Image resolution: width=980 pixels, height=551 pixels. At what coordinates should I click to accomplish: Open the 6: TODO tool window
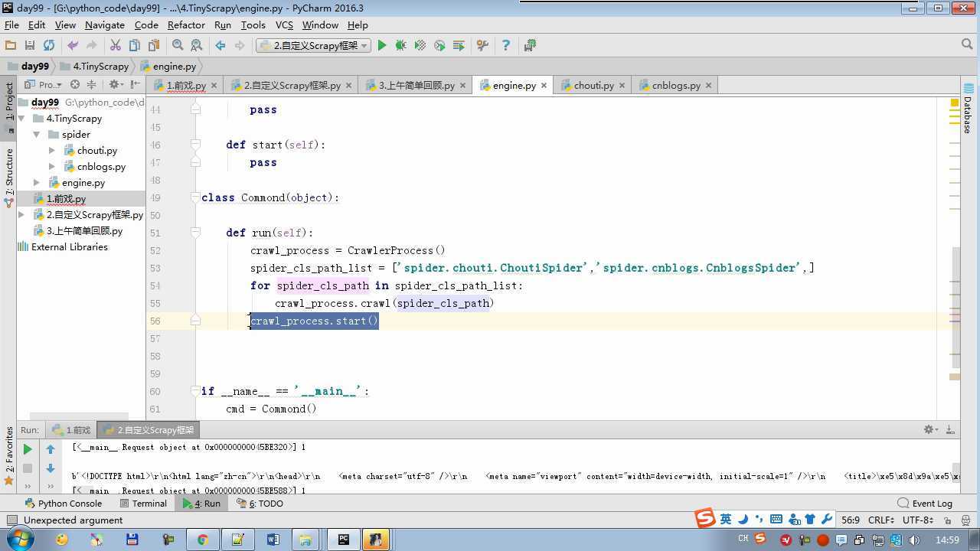(x=260, y=504)
